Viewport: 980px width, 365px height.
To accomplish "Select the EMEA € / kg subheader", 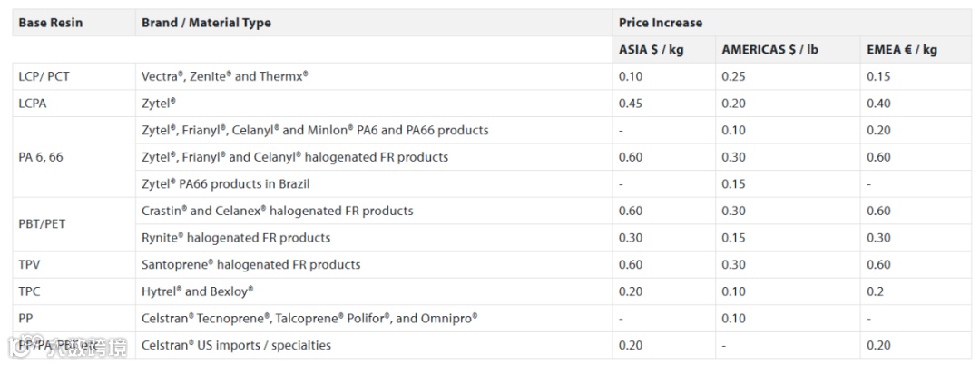I will (902, 50).
